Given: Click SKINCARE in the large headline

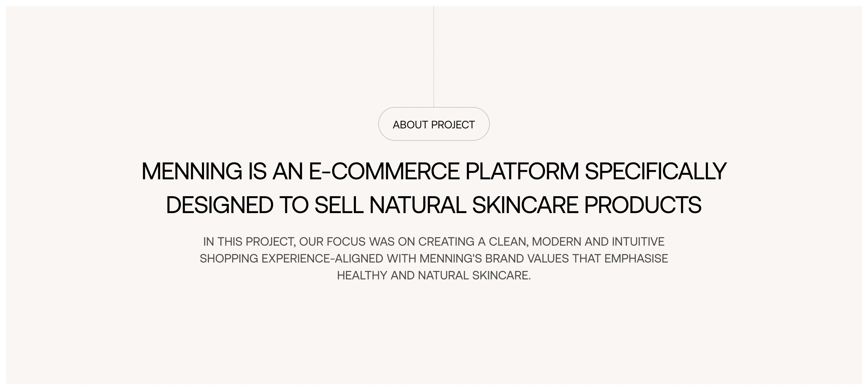Looking at the screenshot, I should [525, 205].
